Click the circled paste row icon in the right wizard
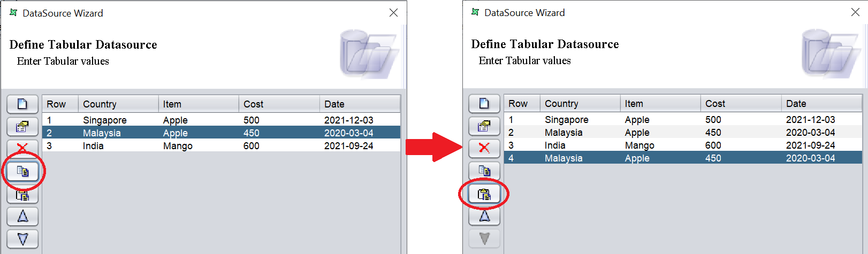 [x=484, y=194]
